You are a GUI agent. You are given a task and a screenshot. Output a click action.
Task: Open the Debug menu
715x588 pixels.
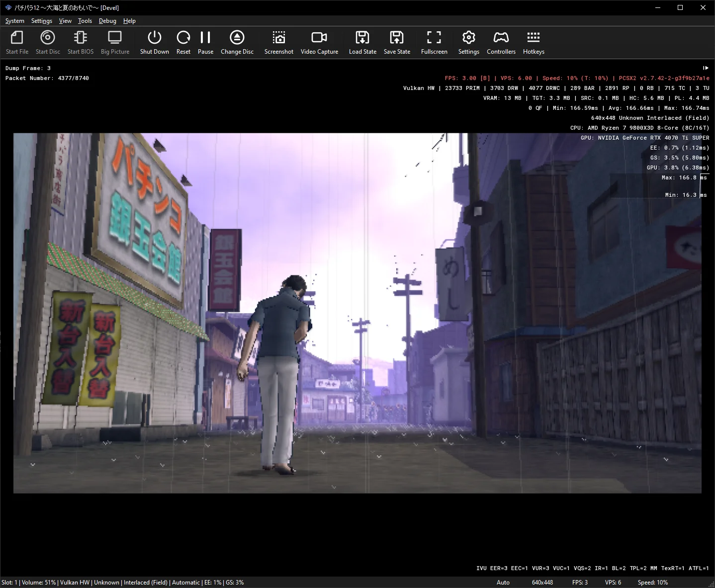(107, 21)
